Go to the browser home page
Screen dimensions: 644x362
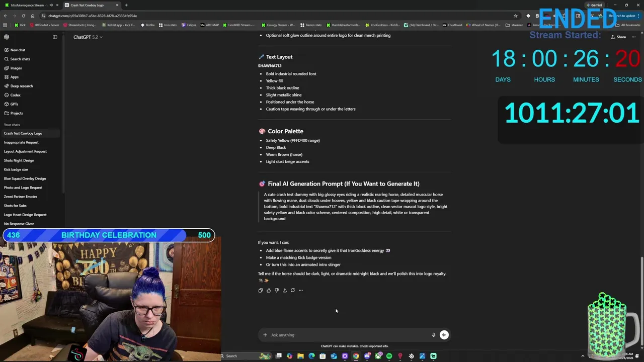click(32, 16)
